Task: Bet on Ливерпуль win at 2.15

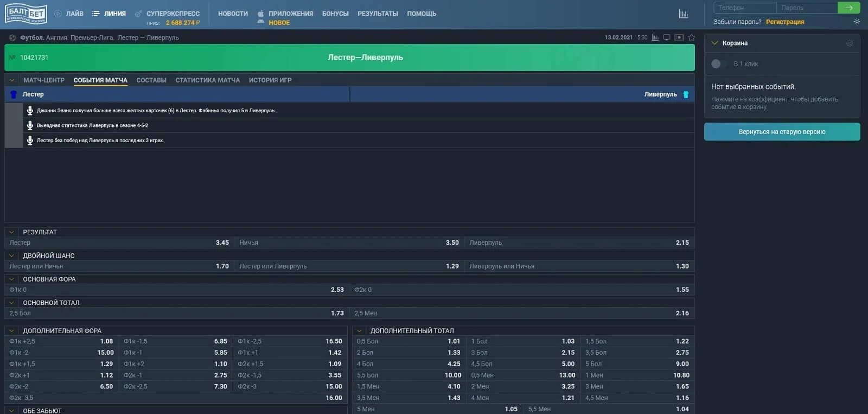Action: (x=579, y=243)
